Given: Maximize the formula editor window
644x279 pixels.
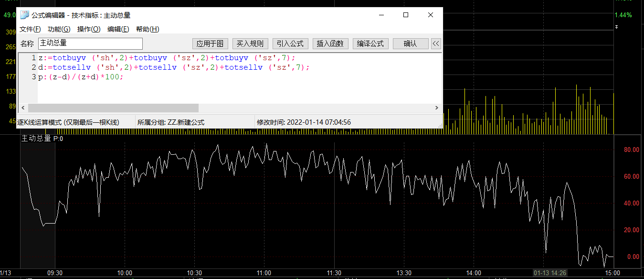Looking at the screenshot, I should [x=406, y=15].
